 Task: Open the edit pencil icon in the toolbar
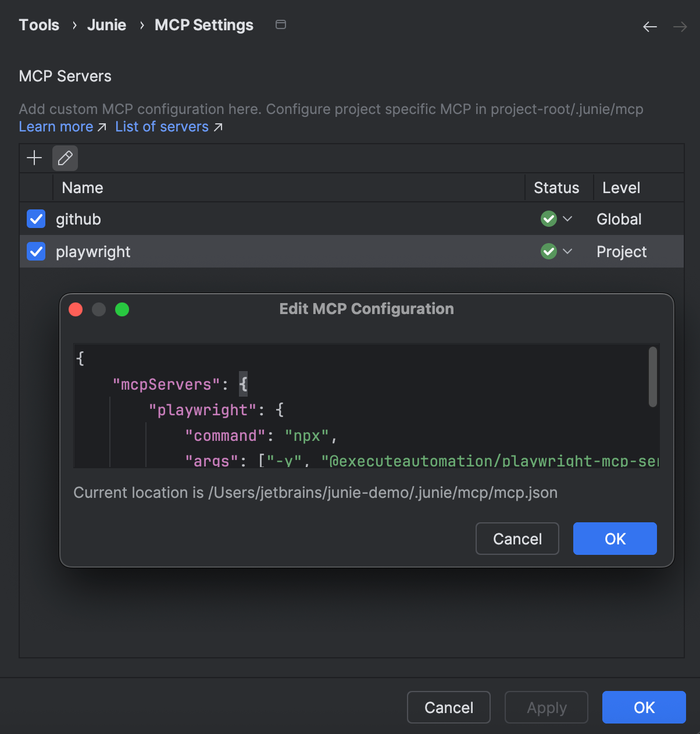(x=65, y=158)
